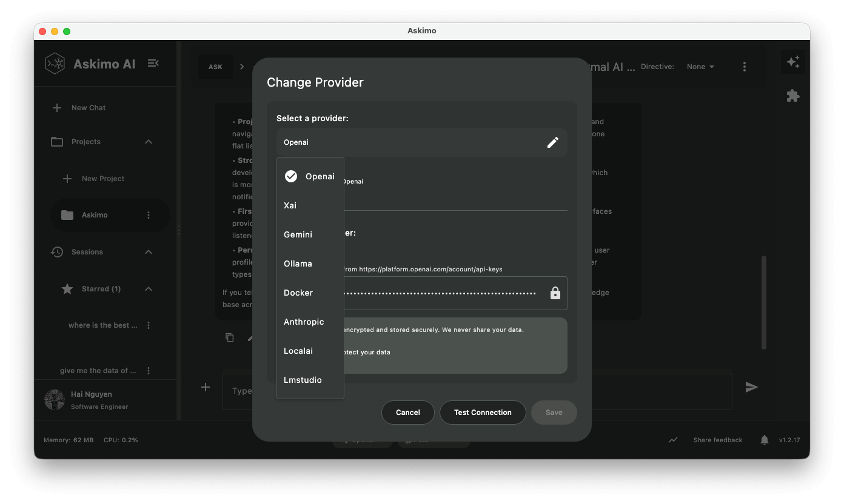
Task: Click the lock icon in the API key field
Action: [x=555, y=293]
